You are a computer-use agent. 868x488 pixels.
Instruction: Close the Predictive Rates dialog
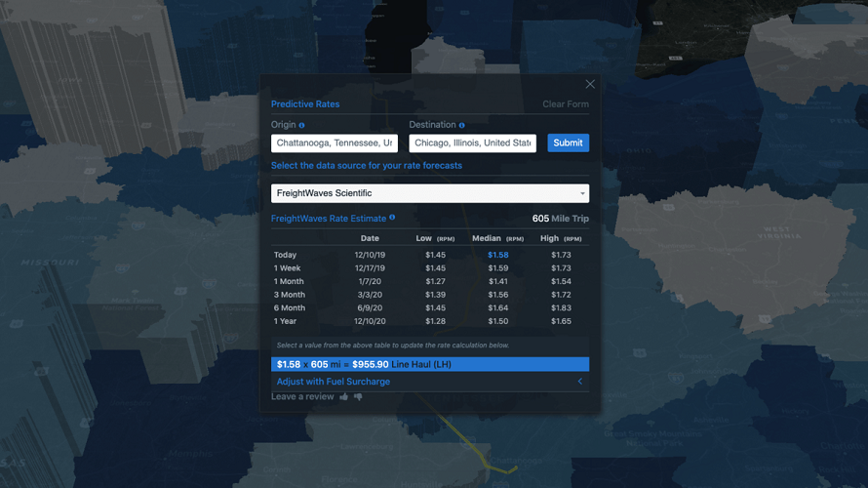click(590, 84)
